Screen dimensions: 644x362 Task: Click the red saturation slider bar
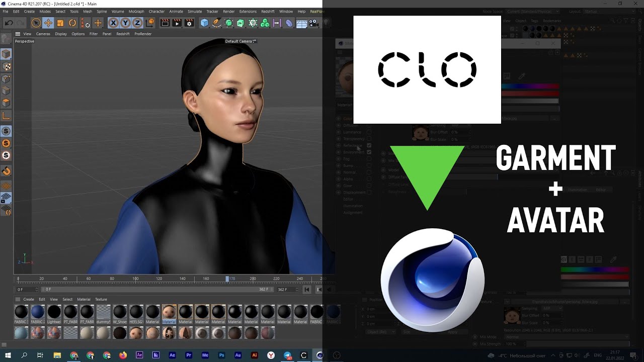530,94
